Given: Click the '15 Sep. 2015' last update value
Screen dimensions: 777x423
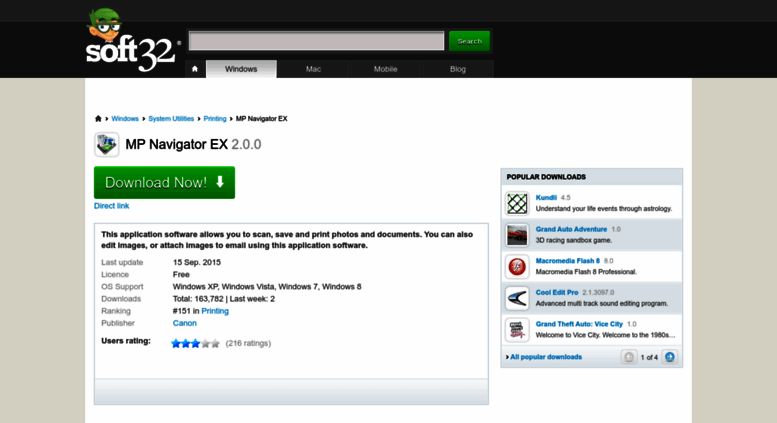Looking at the screenshot, I should (197, 262).
